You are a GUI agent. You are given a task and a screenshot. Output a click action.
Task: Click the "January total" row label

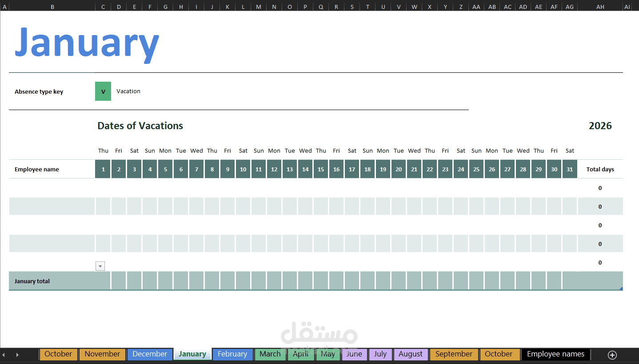pos(32,281)
